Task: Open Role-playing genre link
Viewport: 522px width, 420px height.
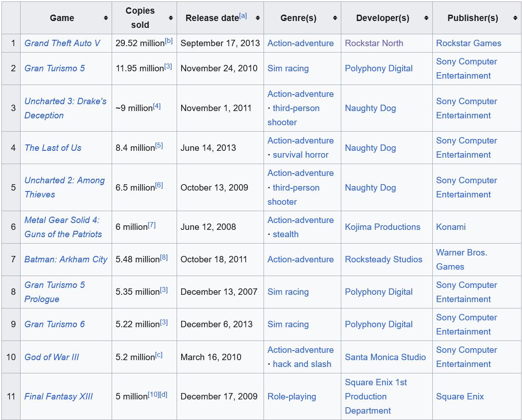Action: click(292, 396)
